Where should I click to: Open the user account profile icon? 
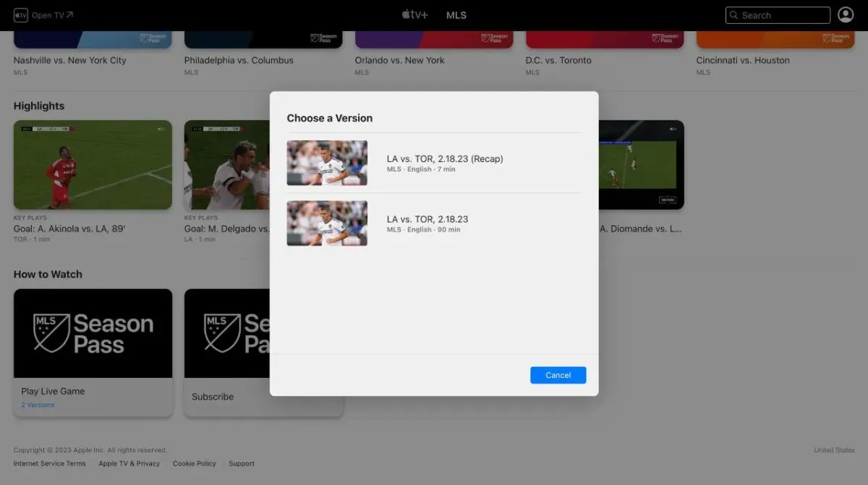point(845,15)
